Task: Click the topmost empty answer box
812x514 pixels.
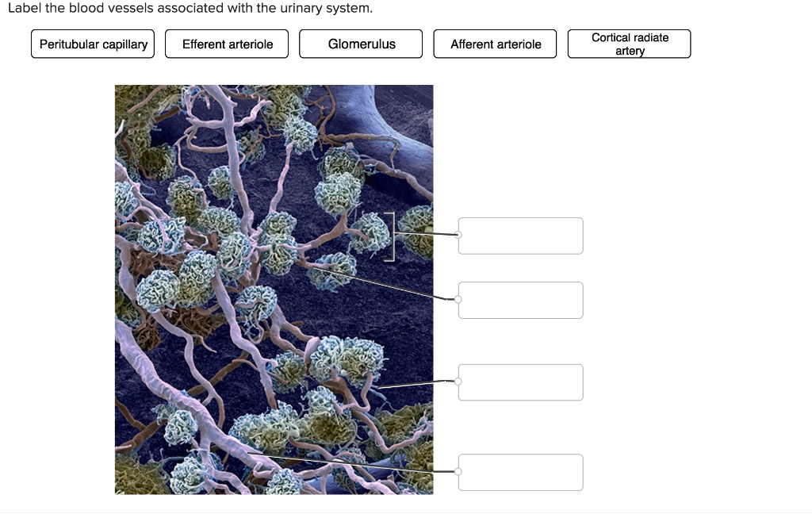Action: click(x=520, y=236)
